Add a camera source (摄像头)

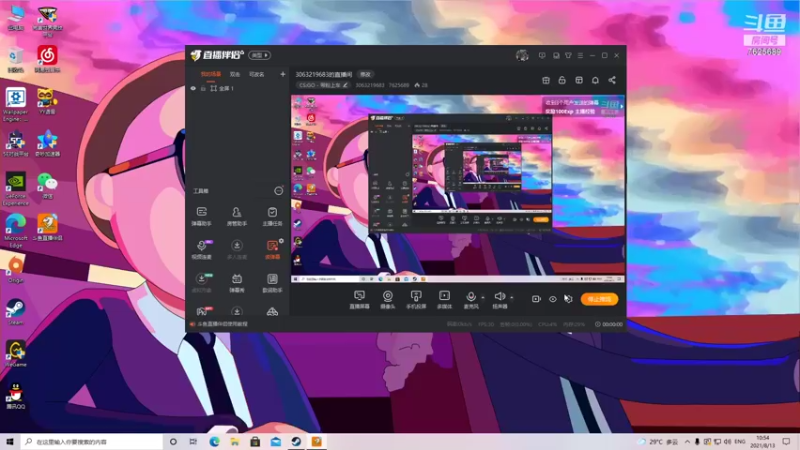click(388, 299)
